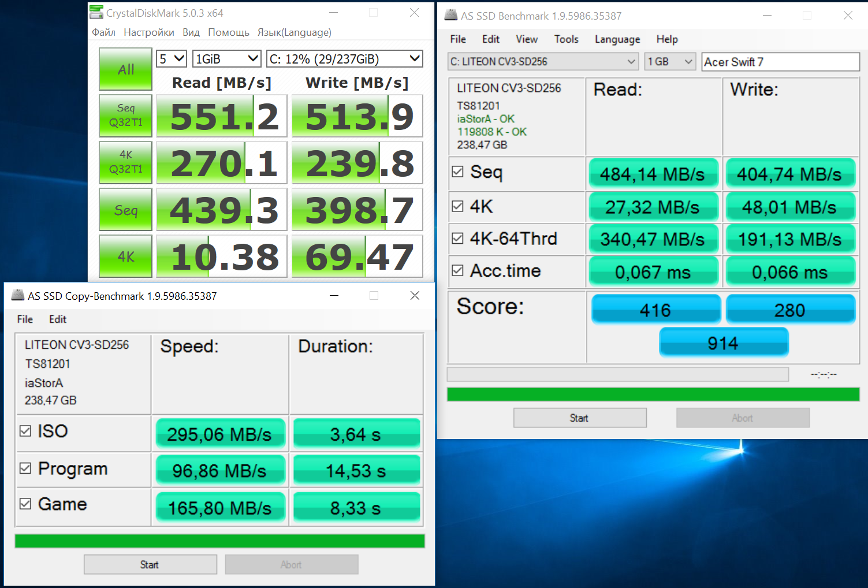Viewport: 868px width, 588px height.
Task: Open the View menu in AS SSD Benchmark
Action: tap(527, 39)
